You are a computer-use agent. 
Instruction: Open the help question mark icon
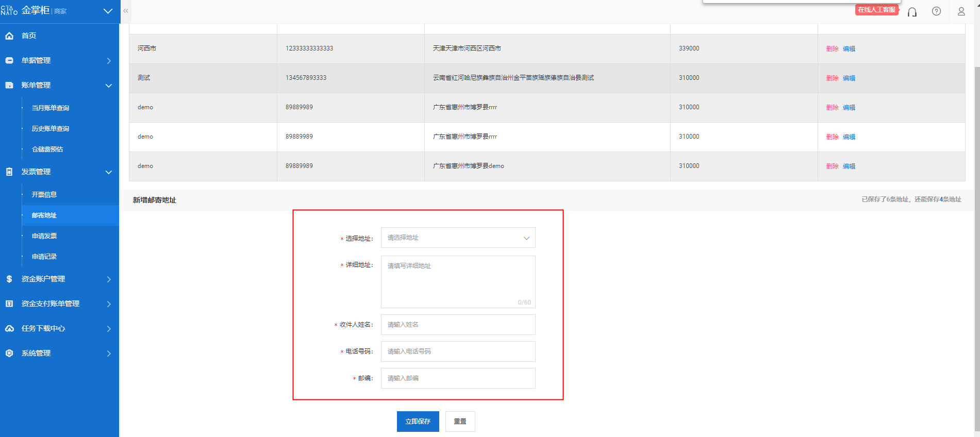click(936, 11)
